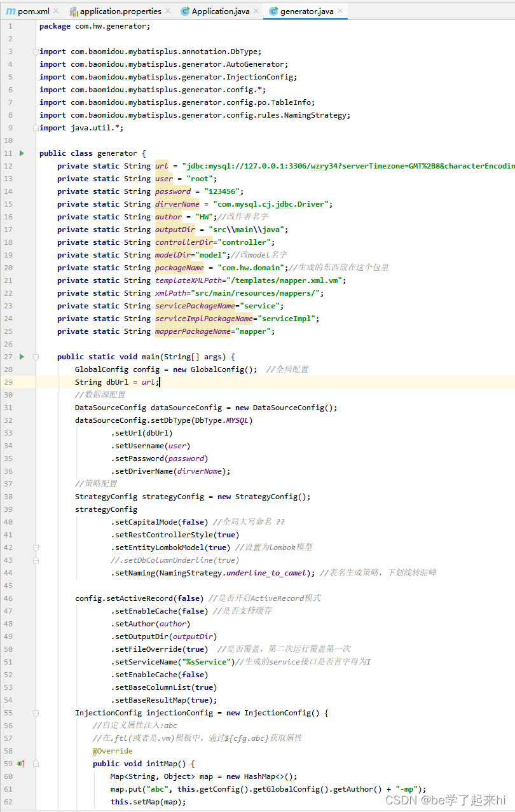515x812 pixels.
Task: Click the 'String dbUrl = url;' line
Action: click(117, 382)
